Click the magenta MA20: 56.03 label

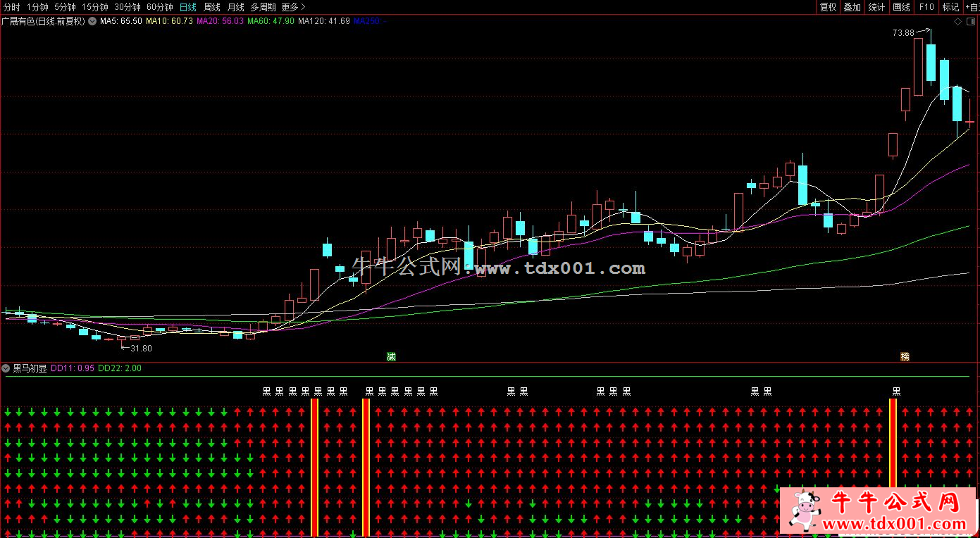pos(220,21)
